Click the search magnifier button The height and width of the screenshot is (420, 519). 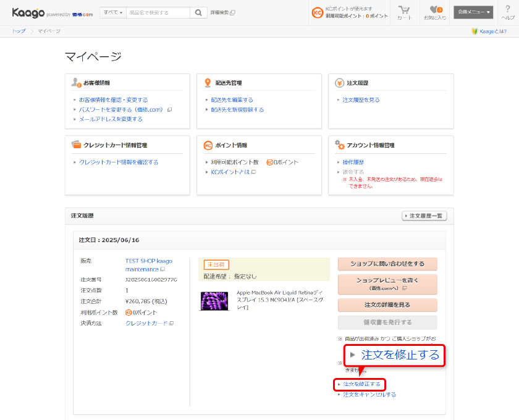coord(198,12)
